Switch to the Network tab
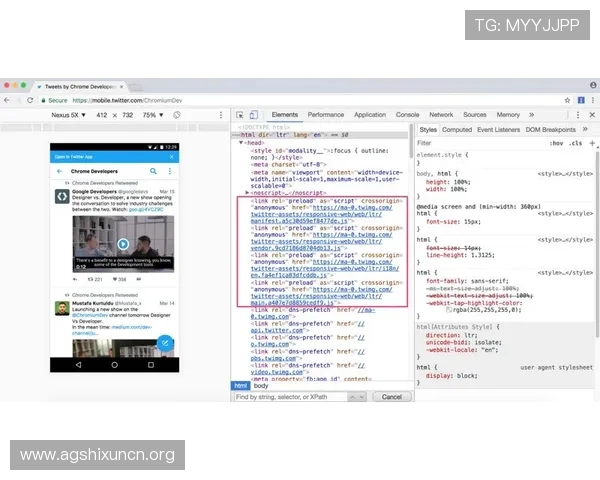This screenshot has width=600, height=480. (441, 115)
